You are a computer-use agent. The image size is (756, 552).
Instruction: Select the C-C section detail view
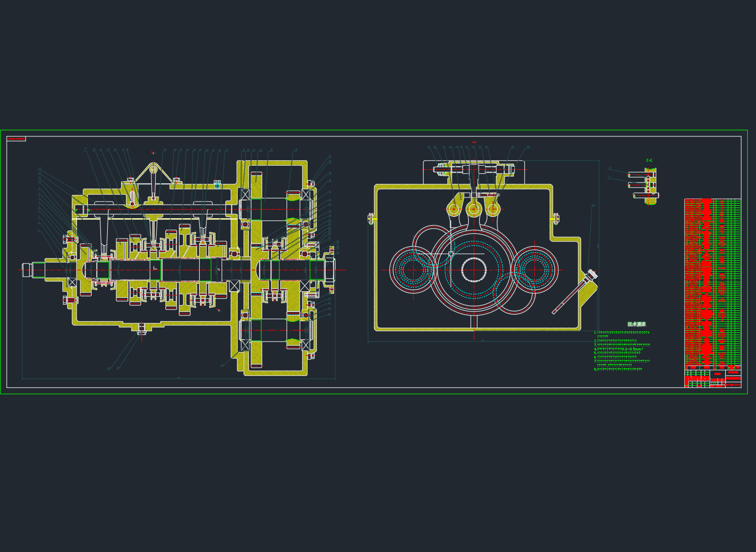tap(643, 186)
